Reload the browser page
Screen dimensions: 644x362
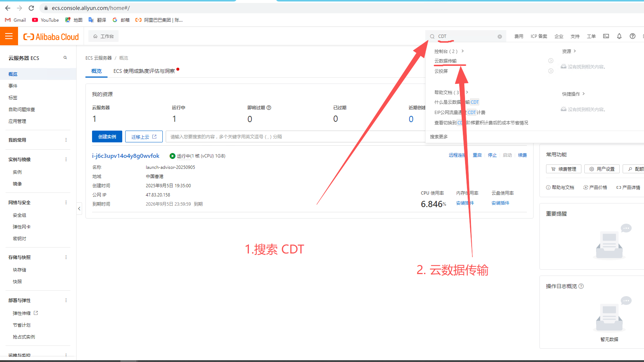31,8
